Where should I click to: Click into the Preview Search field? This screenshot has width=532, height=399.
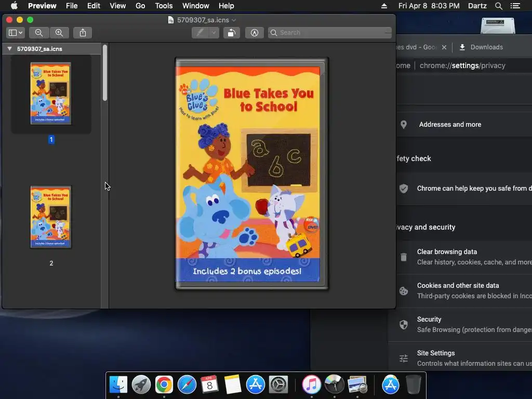tap(330, 33)
